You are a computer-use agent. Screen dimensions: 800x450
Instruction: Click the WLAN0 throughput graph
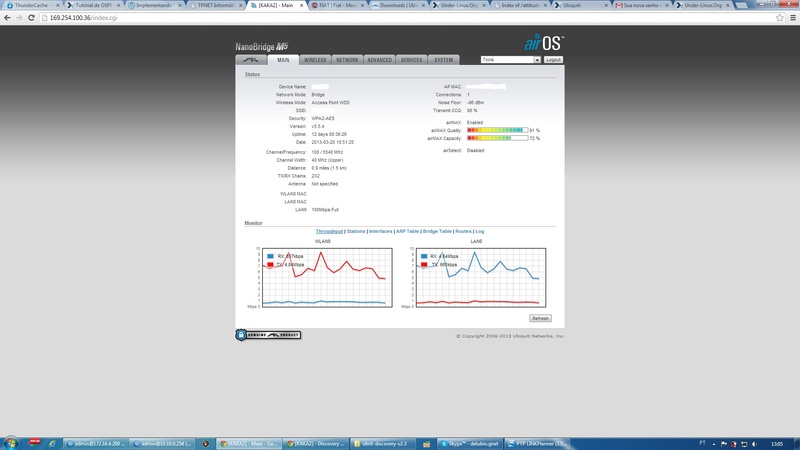(327, 278)
